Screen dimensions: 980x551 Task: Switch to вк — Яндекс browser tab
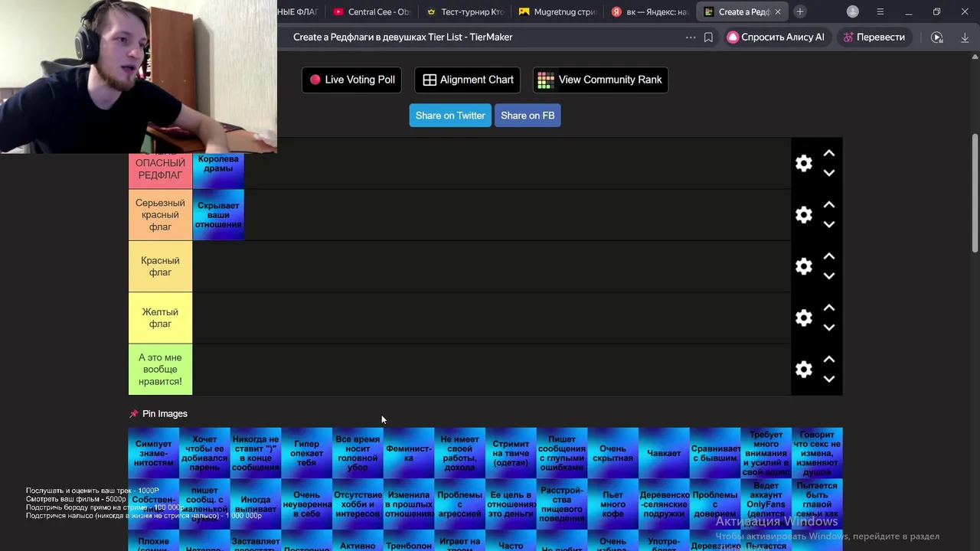[650, 11]
